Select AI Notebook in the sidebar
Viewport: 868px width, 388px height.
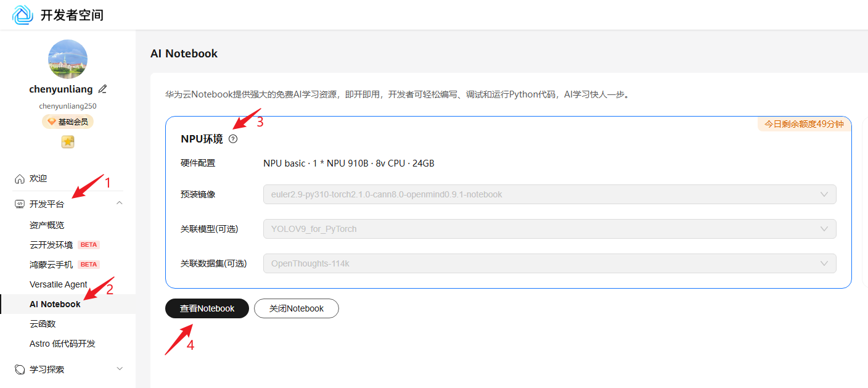[x=68, y=304]
